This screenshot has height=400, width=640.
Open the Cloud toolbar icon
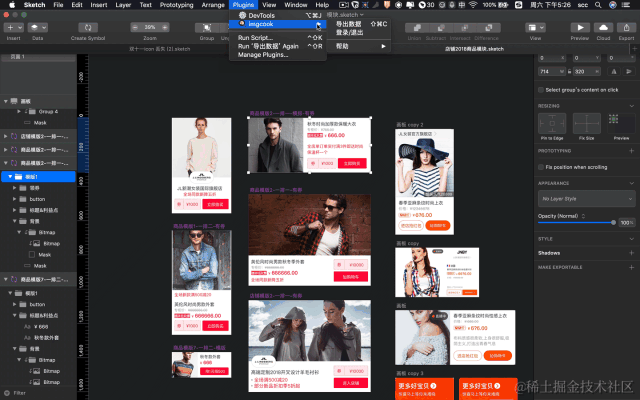coord(603,27)
